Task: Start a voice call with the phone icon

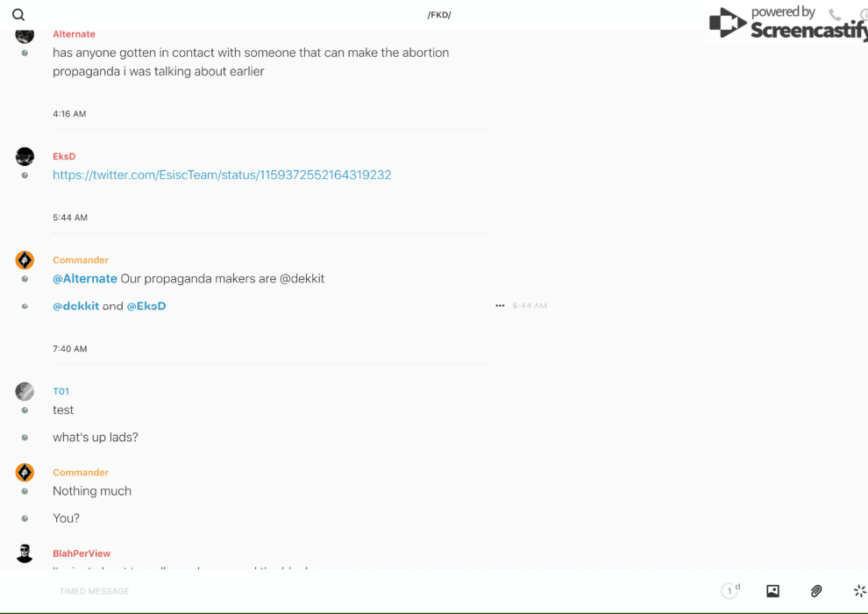Action: click(x=835, y=14)
